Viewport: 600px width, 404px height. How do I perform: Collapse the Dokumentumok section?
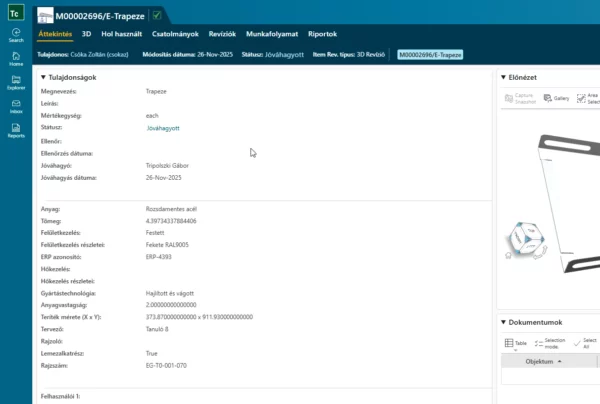click(x=504, y=322)
